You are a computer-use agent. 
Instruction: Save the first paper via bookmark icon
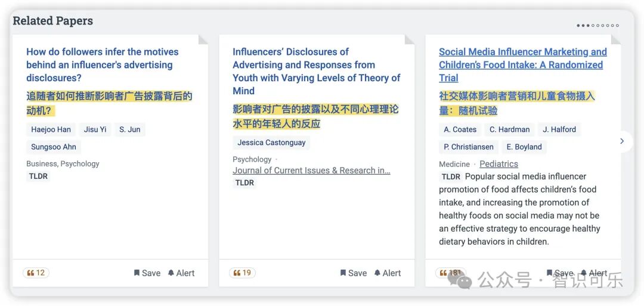[147, 273]
